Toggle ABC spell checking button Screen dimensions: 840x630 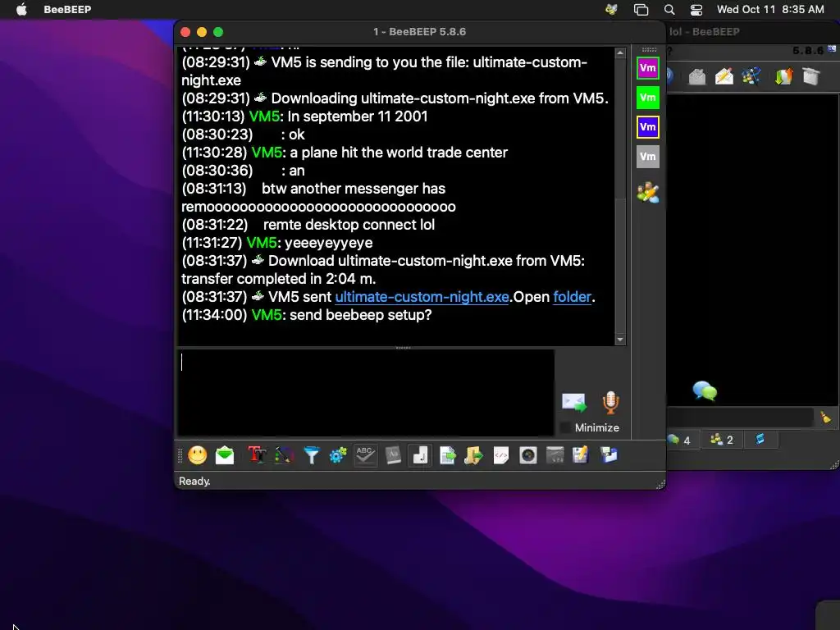[365, 455]
